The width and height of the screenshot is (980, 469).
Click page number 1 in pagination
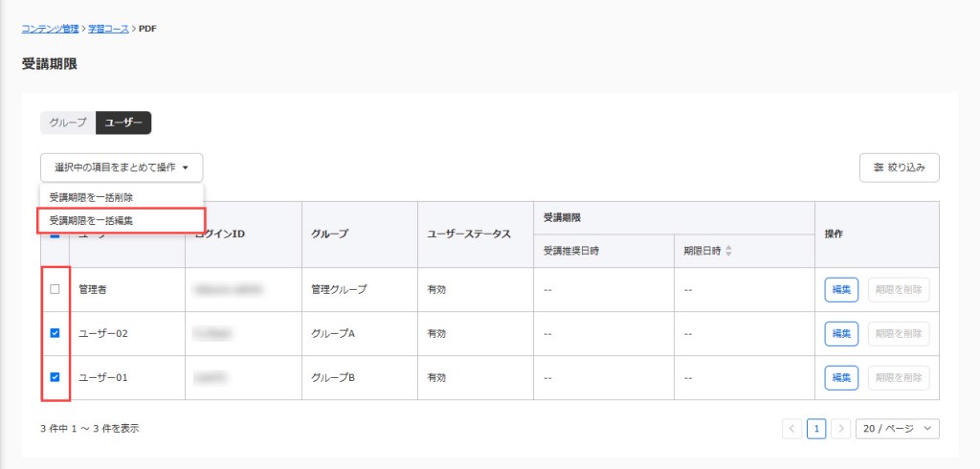(816, 429)
